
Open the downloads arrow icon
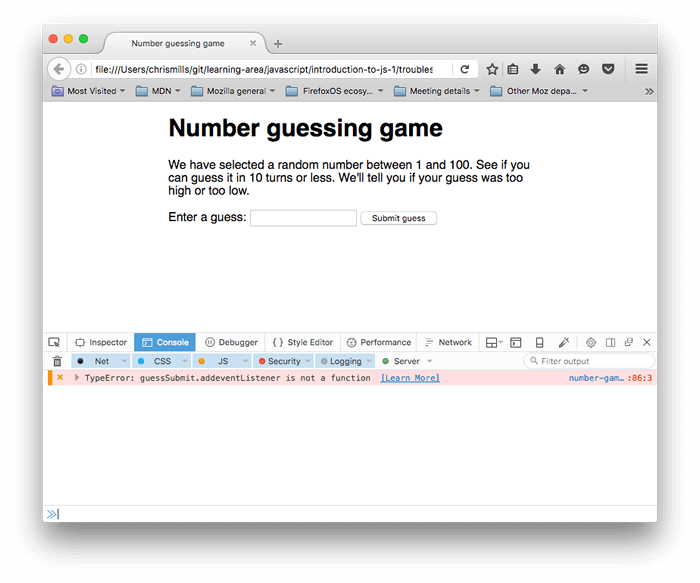pos(535,69)
